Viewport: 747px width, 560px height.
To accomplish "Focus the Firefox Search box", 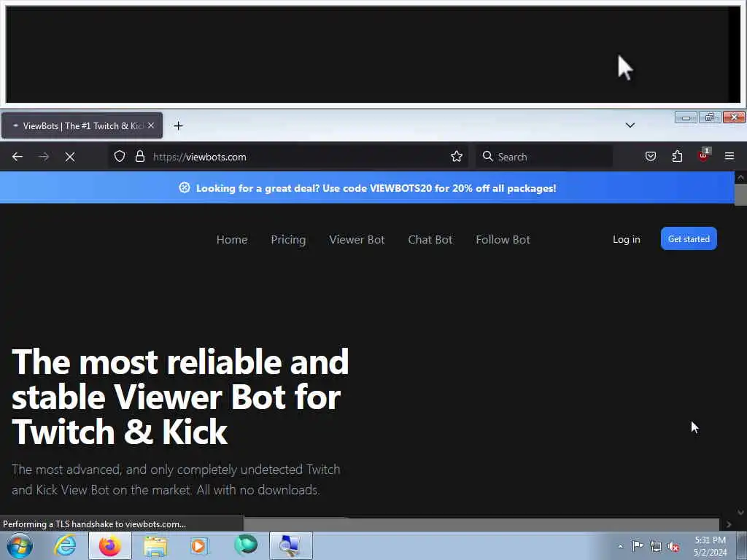I will (544, 157).
